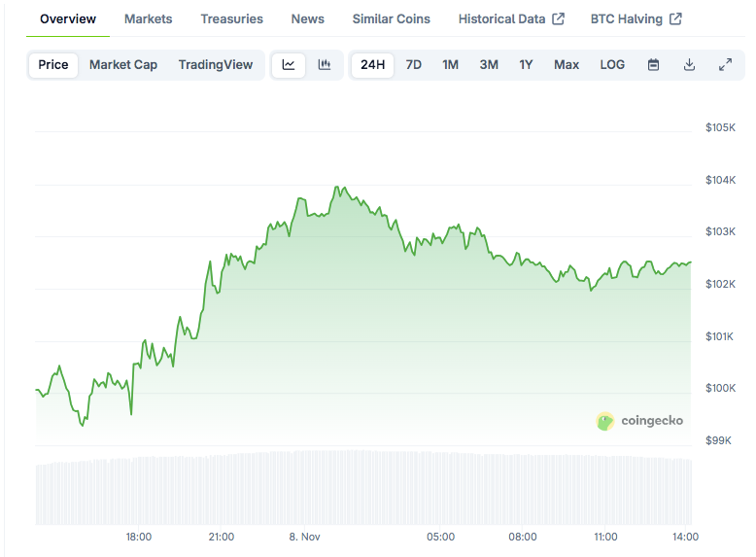
Task: Go to the Treasuries tab
Action: click(x=231, y=19)
